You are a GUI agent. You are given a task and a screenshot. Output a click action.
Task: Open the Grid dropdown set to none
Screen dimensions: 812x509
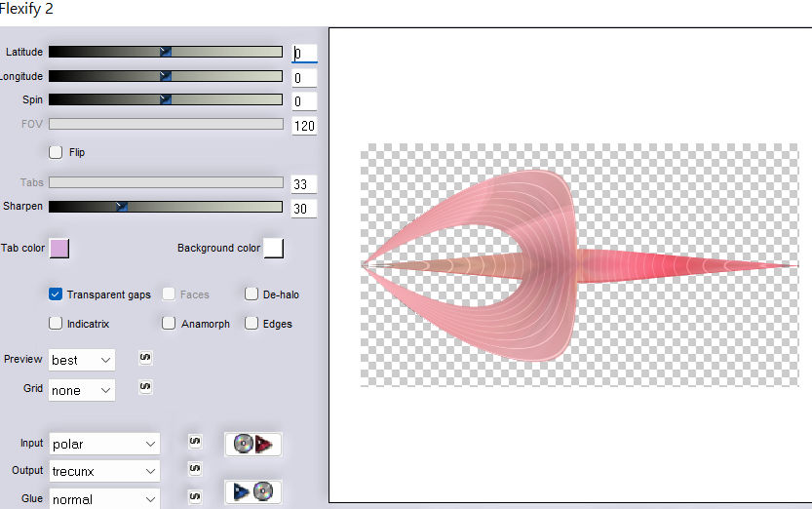(x=82, y=390)
